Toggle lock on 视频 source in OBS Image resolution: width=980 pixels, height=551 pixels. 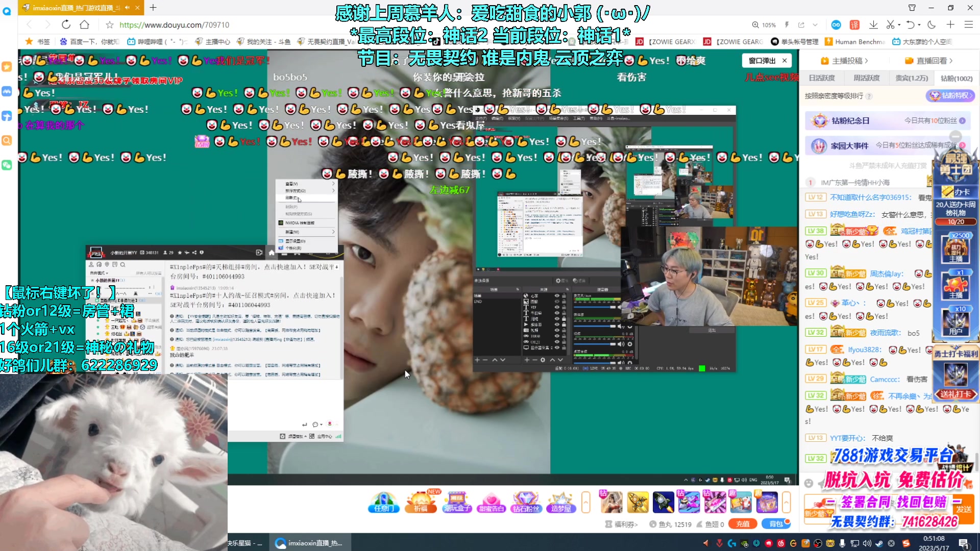point(564,330)
